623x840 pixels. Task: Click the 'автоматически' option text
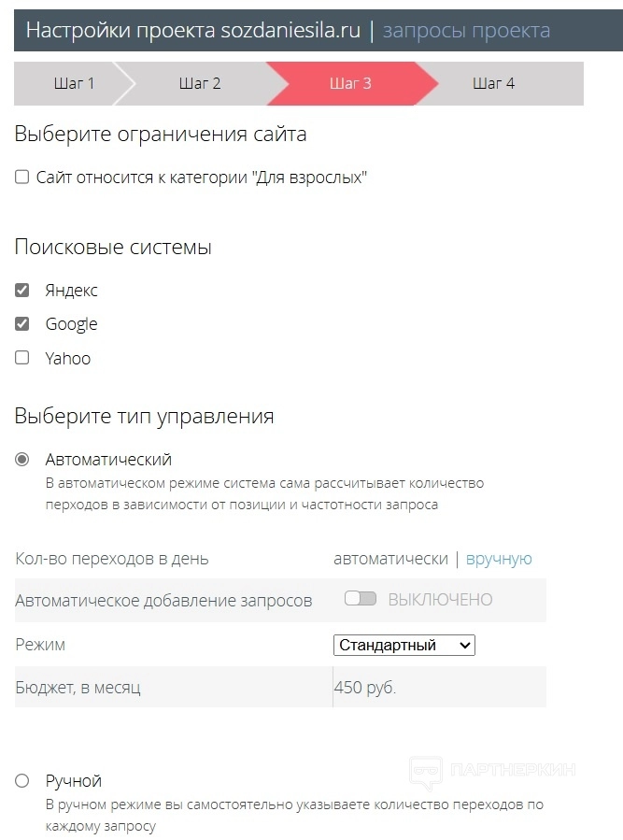click(390, 559)
